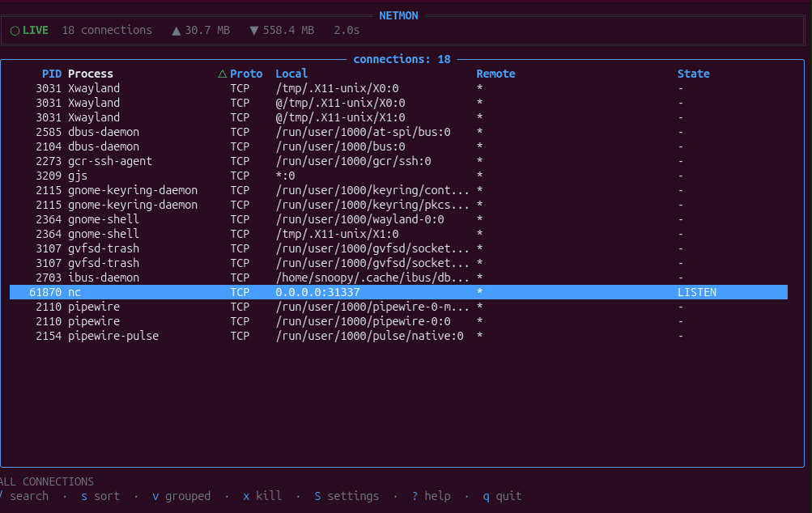This screenshot has width=812, height=513.
Task: Click local address /run/user/1000/gcr/ssh:0
Action: pyautogui.click(x=353, y=161)
